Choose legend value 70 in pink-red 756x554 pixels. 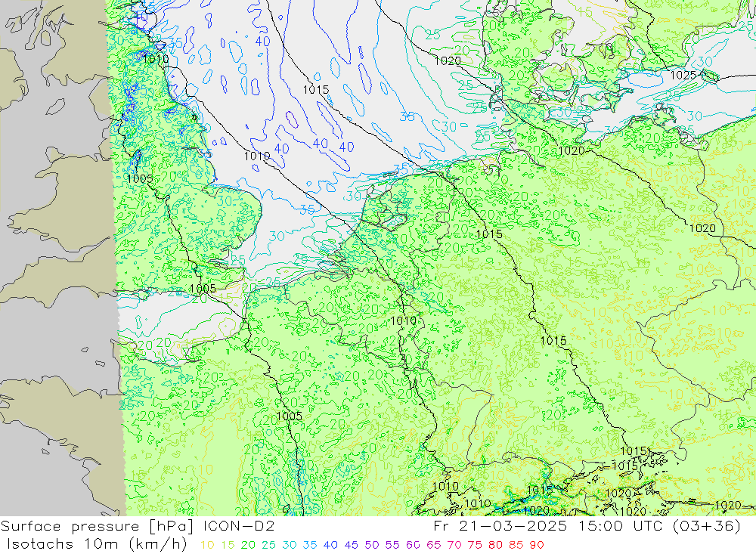tap(454, 546)
